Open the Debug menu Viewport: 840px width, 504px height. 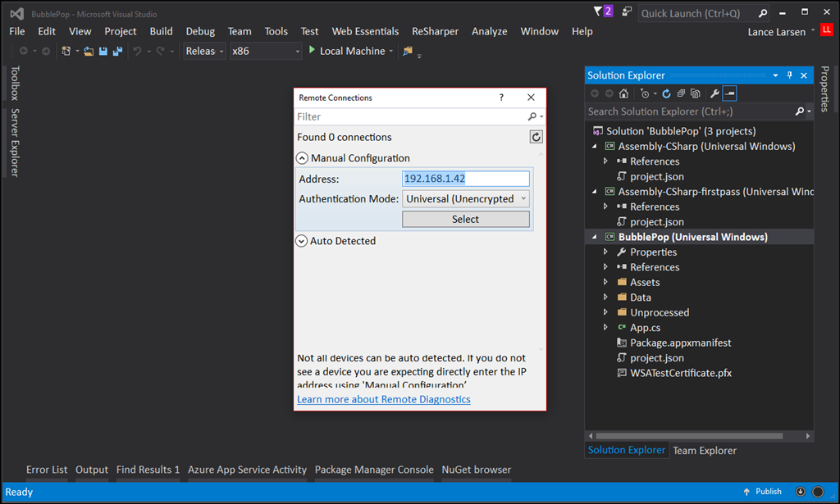click(x=200, y=31)
